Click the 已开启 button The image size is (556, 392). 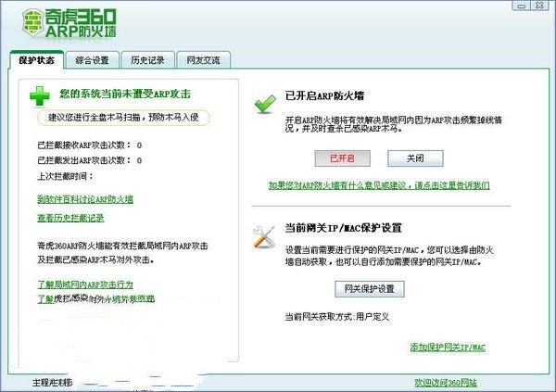tap(342, 158)
